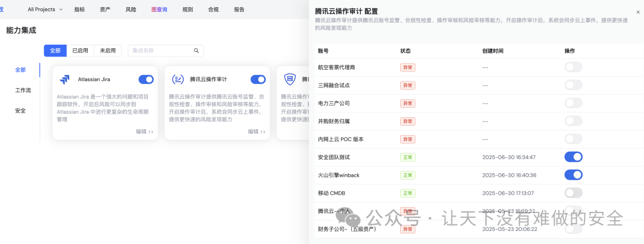Open the 规则 menu
The height and width of the screenshot is (244, 644).
coord(187,10)
